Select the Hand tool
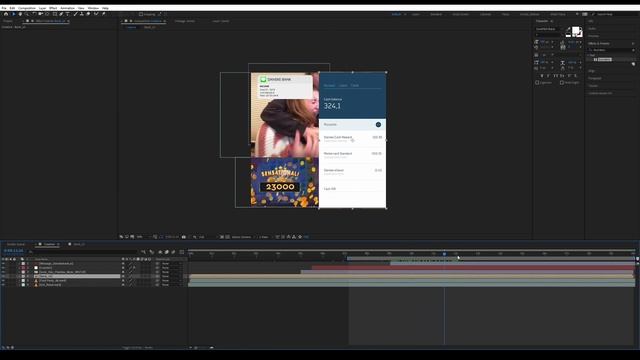 click(x=20, y=14)
